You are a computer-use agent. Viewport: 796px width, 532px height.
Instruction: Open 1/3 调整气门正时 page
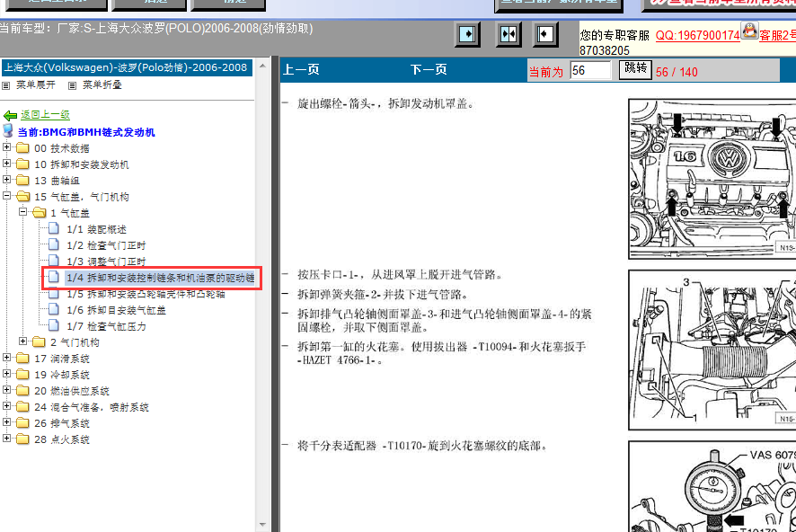coord(106,262)
